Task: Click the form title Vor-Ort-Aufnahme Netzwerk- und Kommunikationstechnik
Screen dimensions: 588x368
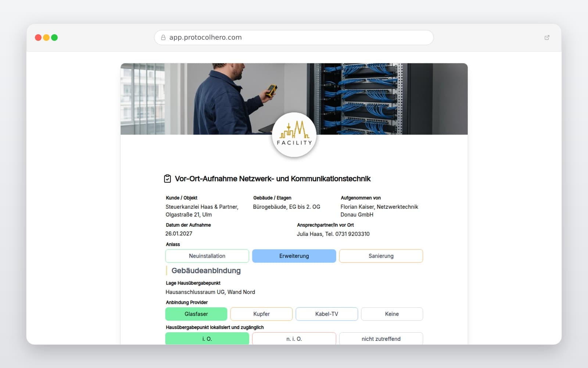Action: tap(273, 179)
